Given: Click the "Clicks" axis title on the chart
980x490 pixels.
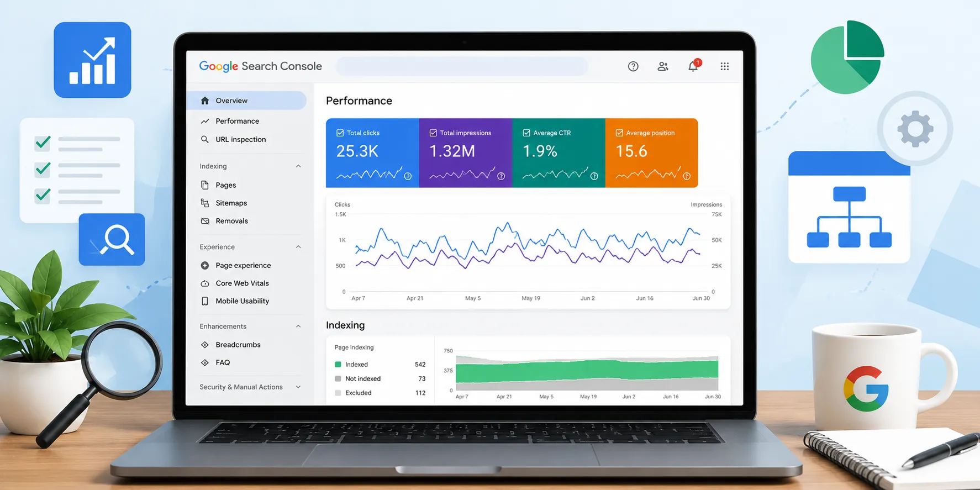Looking at the screenshot, I should point(343,204).
